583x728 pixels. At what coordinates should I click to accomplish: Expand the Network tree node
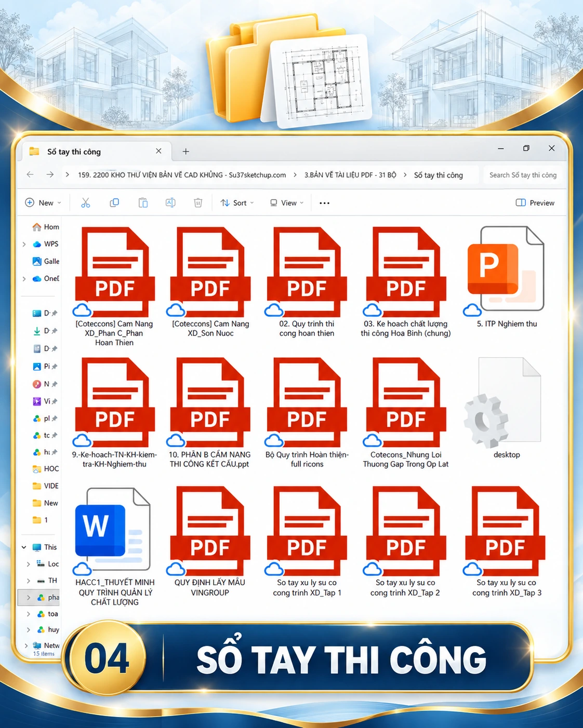[26, 645]
